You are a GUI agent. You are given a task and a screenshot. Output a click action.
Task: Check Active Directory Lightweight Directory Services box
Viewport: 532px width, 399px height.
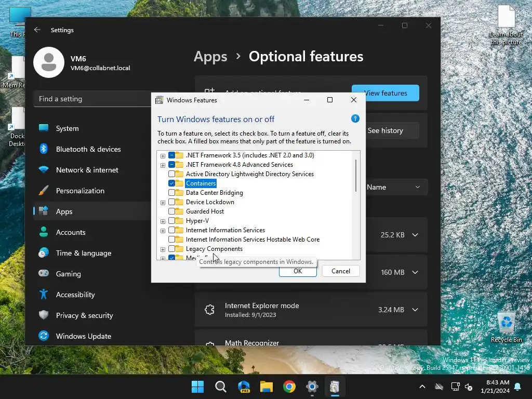(x=171, y=174)
